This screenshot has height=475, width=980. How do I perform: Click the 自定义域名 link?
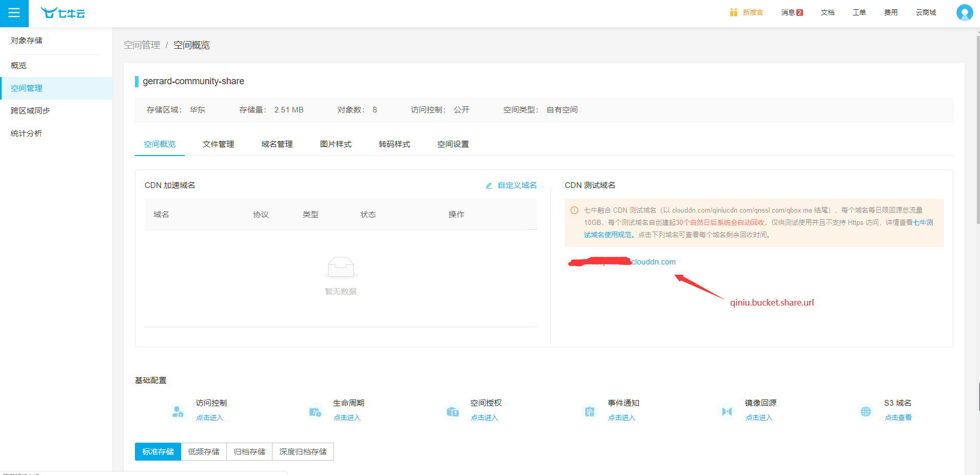coord(517,185)
